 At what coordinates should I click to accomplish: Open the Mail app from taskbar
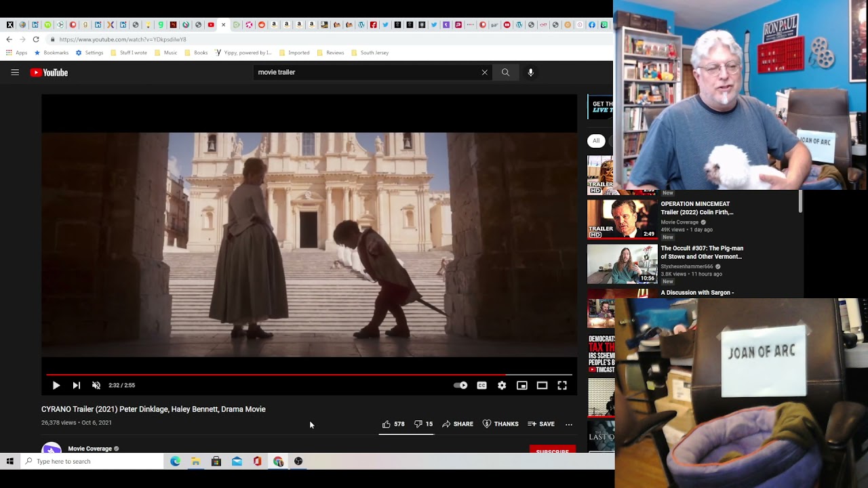(237, 462)
